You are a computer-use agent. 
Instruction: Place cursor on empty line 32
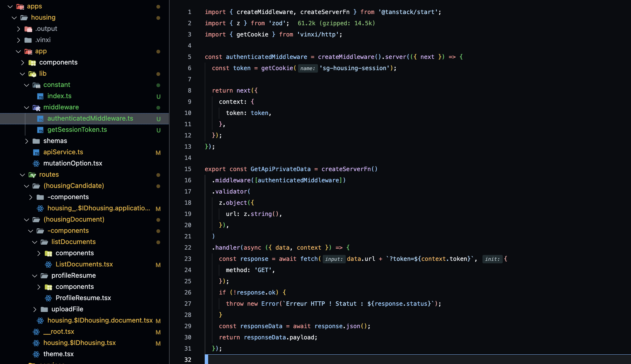(418, 359)
